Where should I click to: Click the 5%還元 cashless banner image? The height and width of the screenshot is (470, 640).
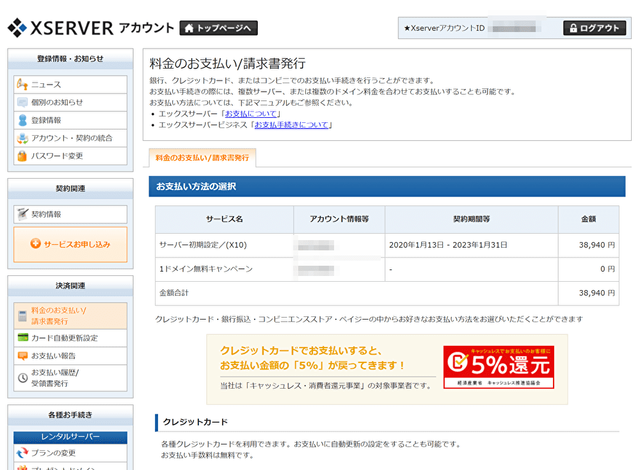(x=498, y=367)
